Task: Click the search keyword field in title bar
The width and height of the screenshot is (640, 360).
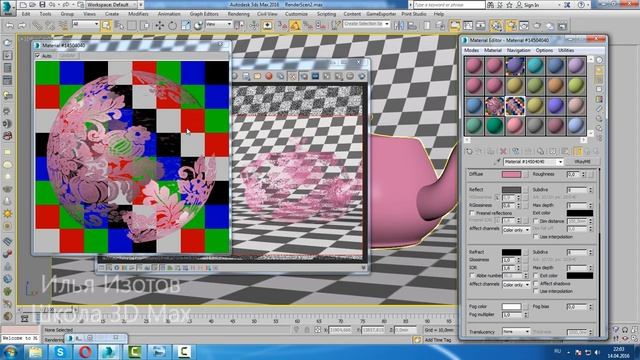Action: click(x=449, y=5)
